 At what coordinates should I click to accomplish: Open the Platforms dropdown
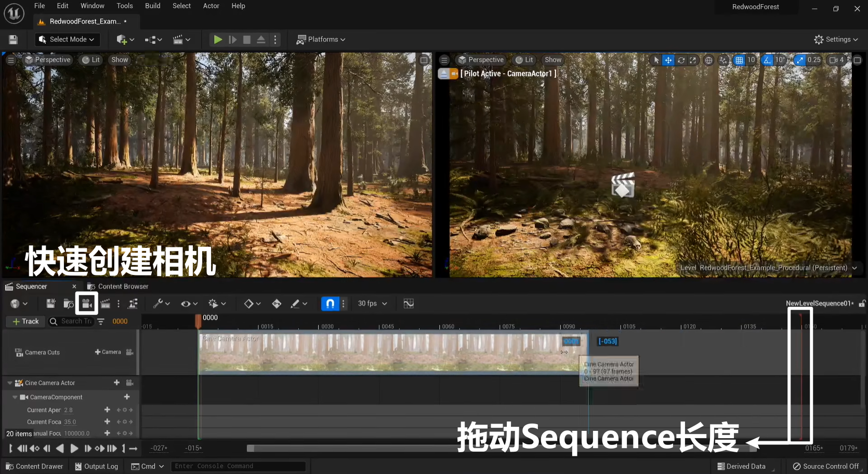point(321,39)
